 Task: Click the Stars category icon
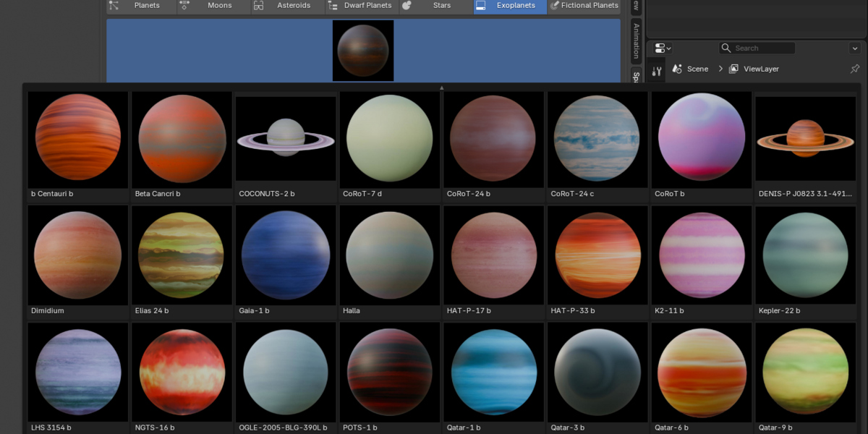(x=407, y=5)
